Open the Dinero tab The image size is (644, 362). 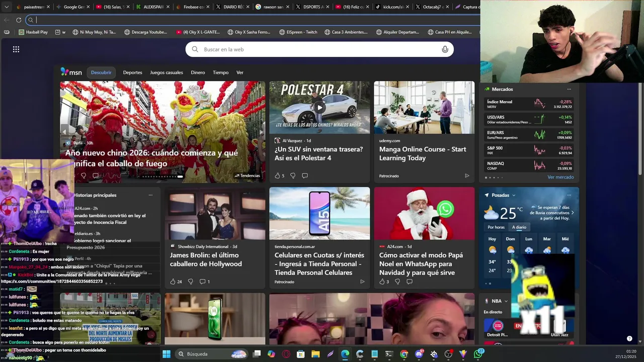pyautogui.click(x=198, y=72)
